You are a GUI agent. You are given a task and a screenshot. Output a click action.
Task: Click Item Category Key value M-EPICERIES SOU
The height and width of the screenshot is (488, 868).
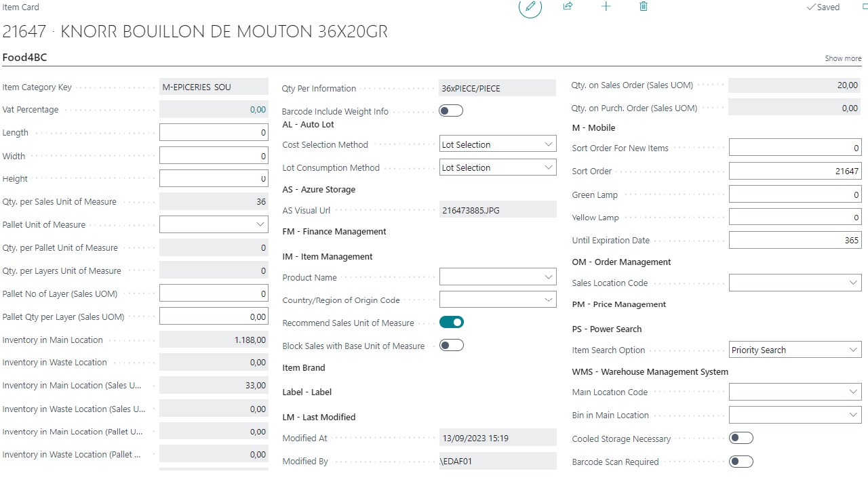214,87
